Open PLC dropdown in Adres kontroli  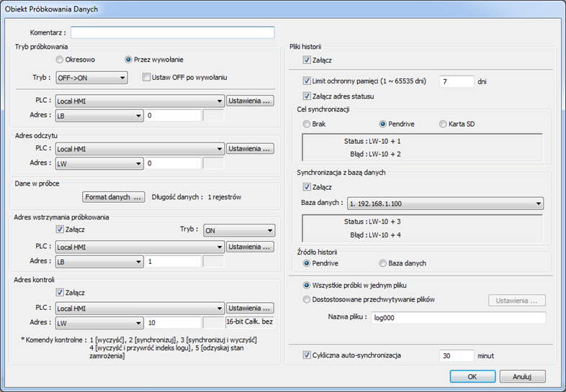tap(140, 309)
